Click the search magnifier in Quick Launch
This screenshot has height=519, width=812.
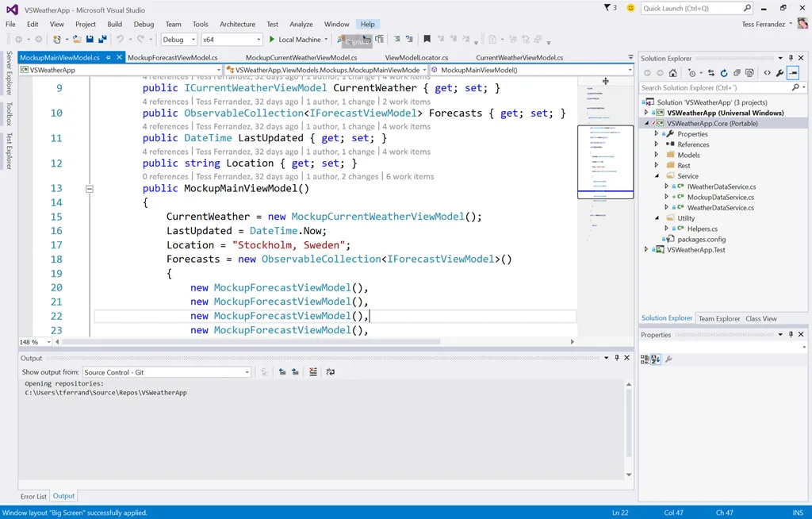(x=747, y=8)
